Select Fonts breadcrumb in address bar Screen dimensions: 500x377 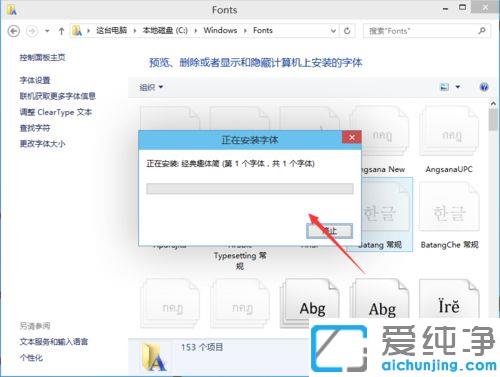coord(263,30)
